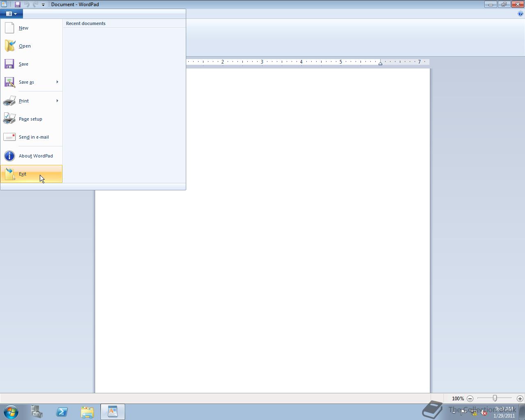The width and height of the screenshot is (525, 420).
Task: Click Save in the Quick Access Toolbar
Action: (x=18, y=5)
